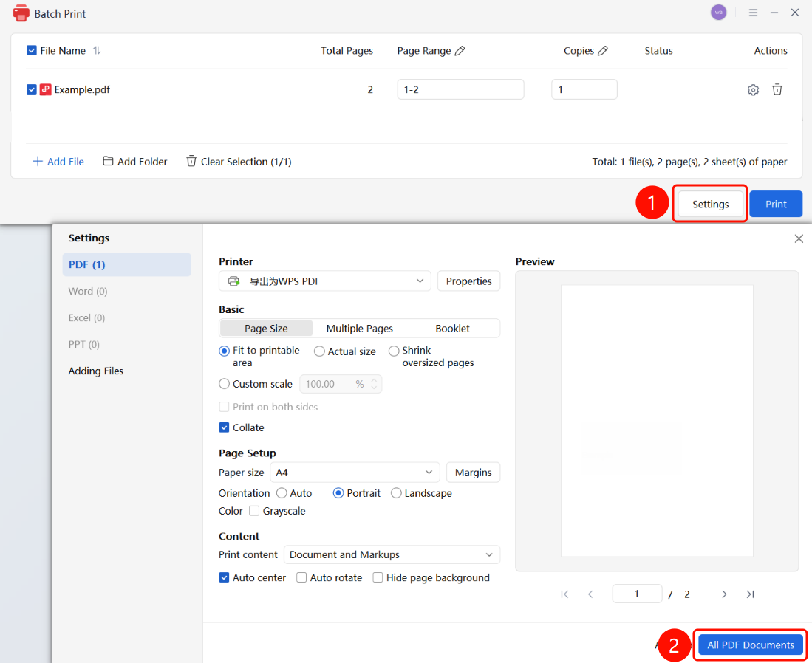Screen dimensions: 812x663
Task: Close the Settings panel
Action: [x=799, y=238]
